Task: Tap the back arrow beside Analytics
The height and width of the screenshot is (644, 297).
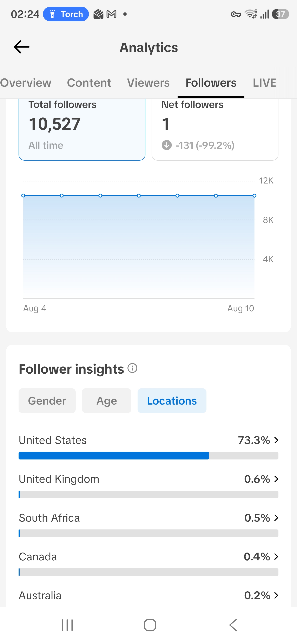Action: pos(22,47)
